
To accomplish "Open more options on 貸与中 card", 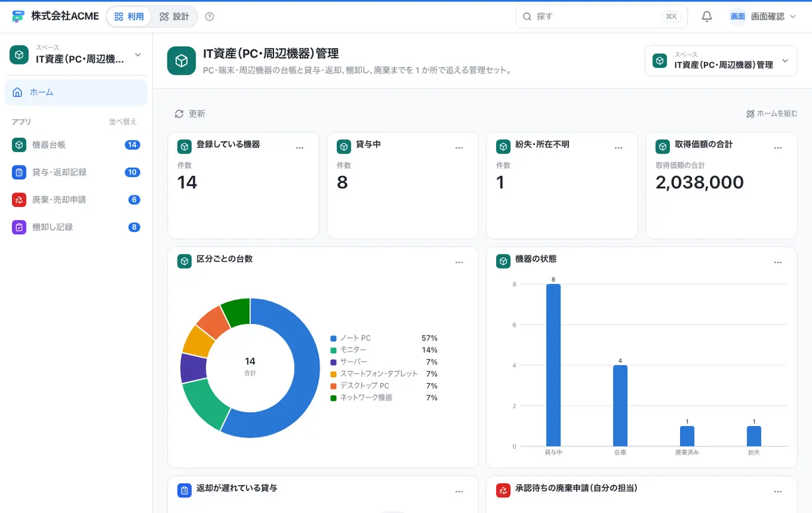I will point(459,148).
